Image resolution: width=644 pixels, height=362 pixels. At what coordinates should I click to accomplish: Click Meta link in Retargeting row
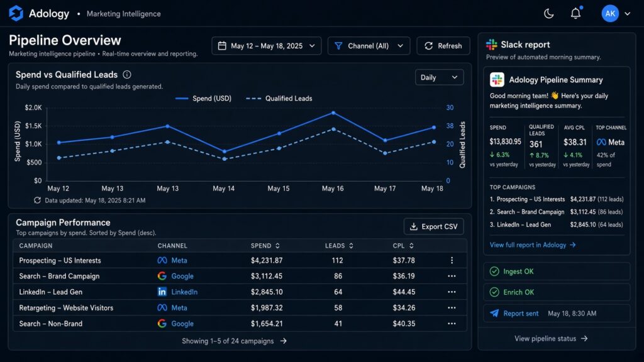click(x=179, y=307)
